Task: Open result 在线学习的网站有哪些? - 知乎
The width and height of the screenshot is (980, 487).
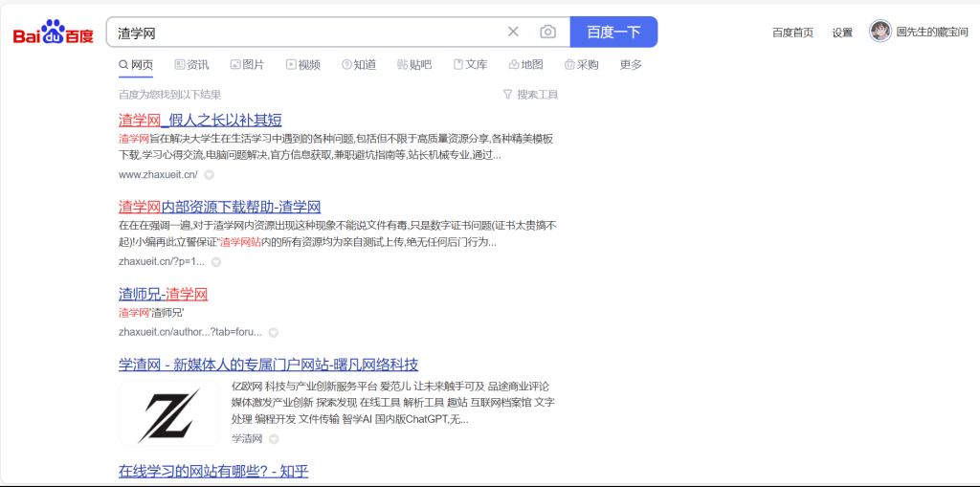Action: click(x=213, y=471)
